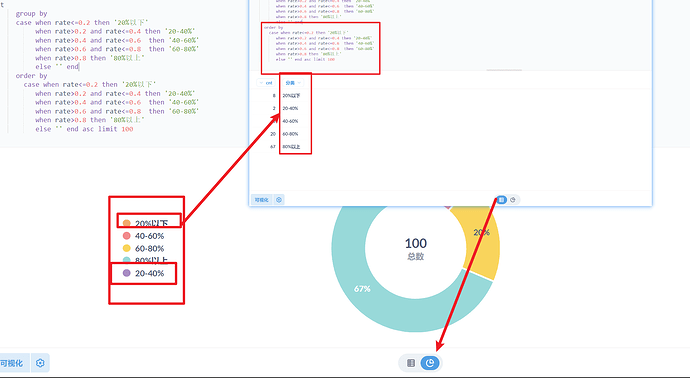Select pie chart icon in inset panel
This screenshot has height=378, width=690.
click(513, 200)
